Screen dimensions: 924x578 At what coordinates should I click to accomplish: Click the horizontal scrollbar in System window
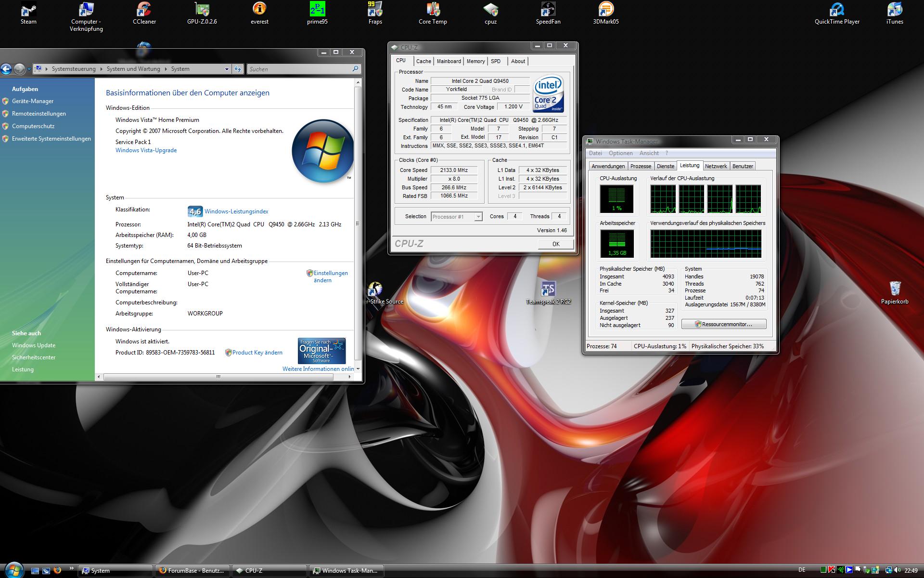218,377
